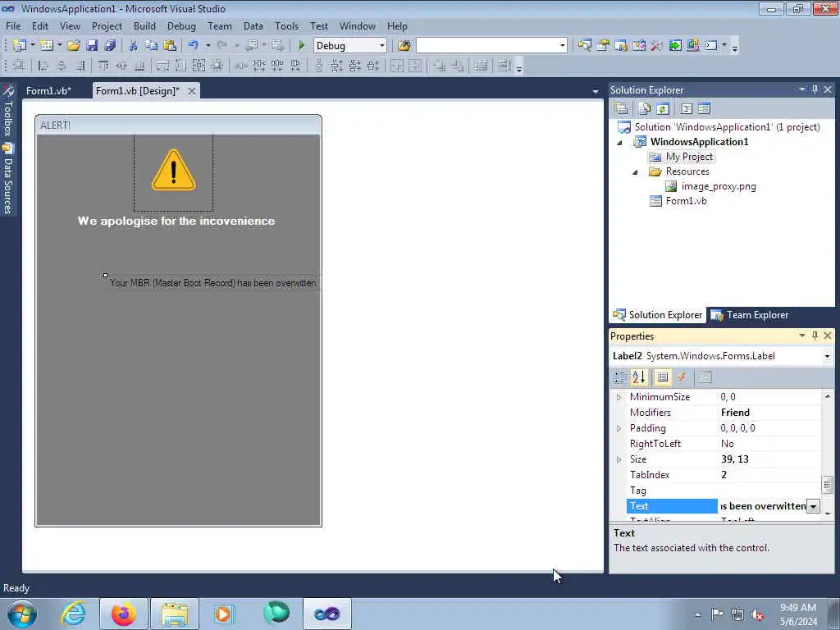Open the Tools menu

tap(286, 25)
